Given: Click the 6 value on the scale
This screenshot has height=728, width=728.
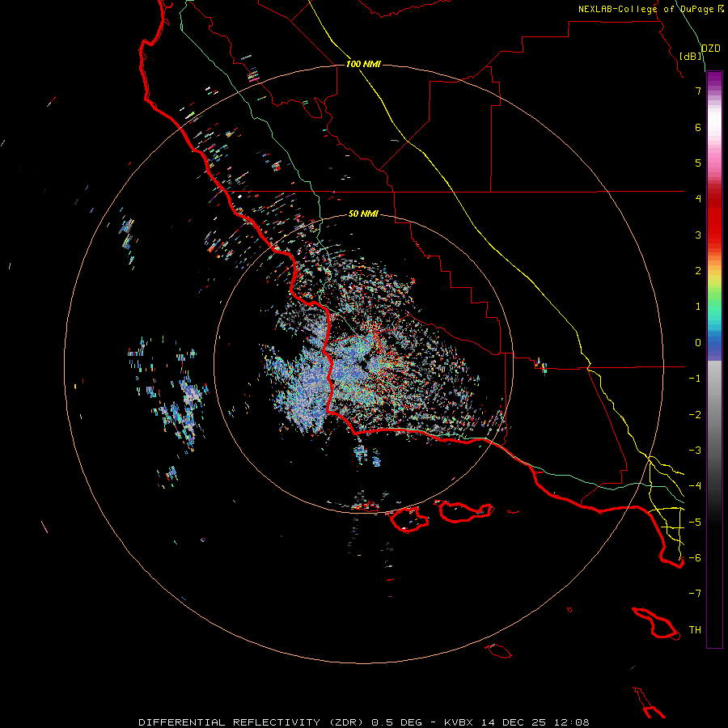Looking at the screenshot, I should click(x=698, y=127).
